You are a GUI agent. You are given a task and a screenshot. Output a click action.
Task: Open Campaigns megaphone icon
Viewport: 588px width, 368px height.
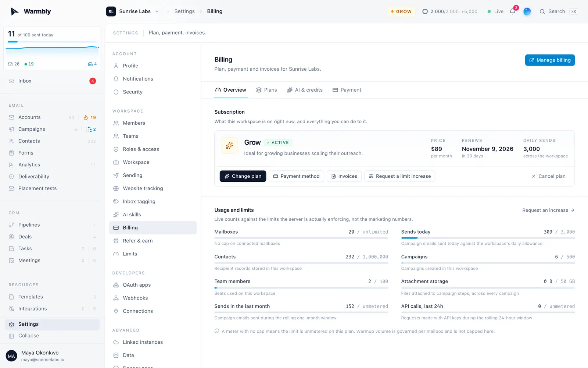(x=11, y=129)
